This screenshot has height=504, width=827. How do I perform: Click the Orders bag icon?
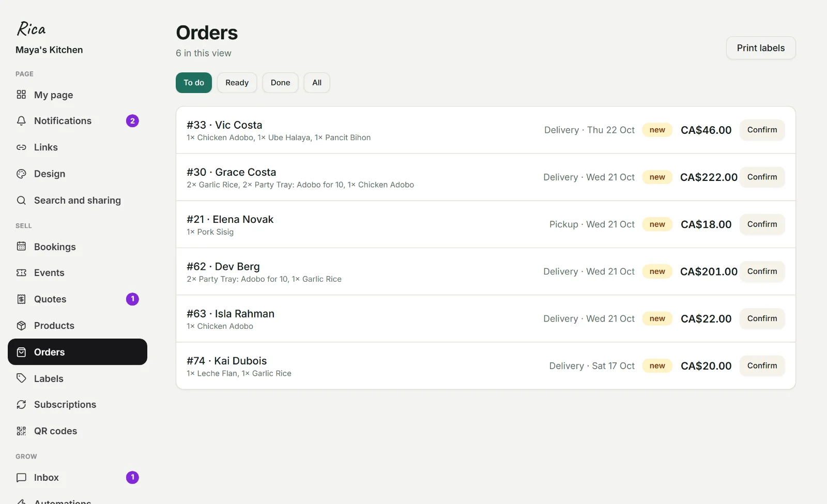(21, 352)
